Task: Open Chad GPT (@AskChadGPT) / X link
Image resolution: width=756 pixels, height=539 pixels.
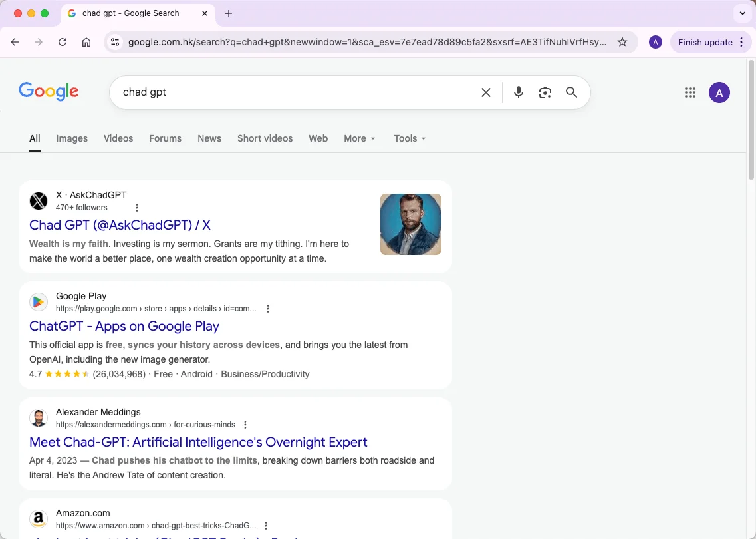Action: [120, 225]
